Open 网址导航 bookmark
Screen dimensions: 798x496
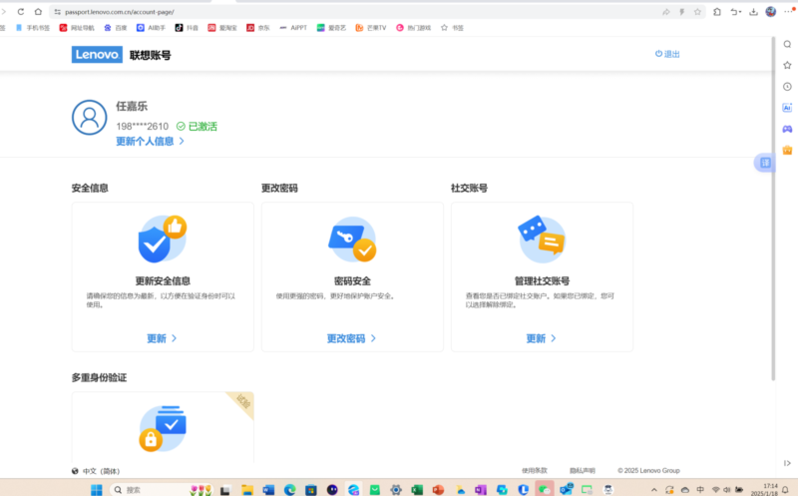(77, 28)
